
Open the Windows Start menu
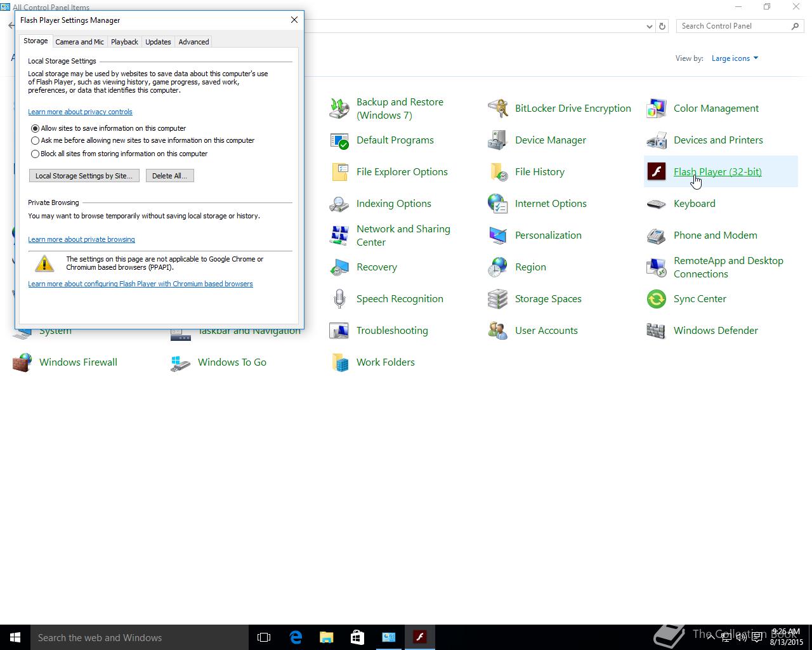click(15, 637)
